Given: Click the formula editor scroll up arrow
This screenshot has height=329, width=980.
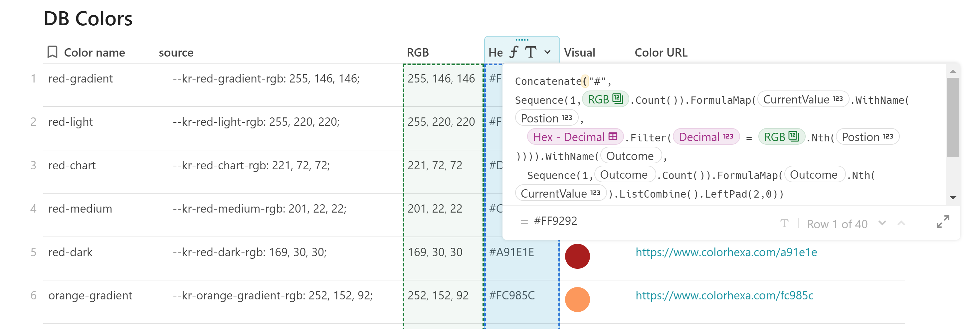Looking at the screenshot, I should tap(953, 72).
